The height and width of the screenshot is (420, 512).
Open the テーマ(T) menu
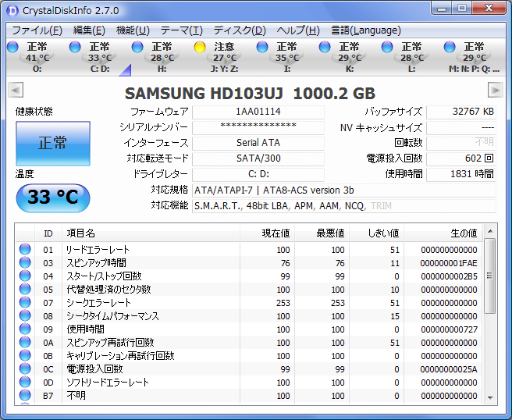(x=182, y=30)
